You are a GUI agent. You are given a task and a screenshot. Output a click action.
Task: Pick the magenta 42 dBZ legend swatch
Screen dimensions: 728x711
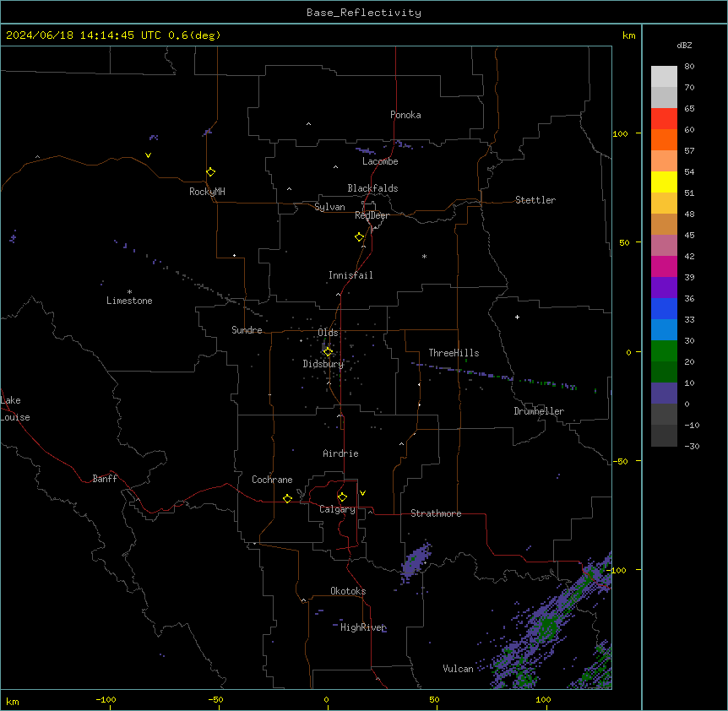(664, 266)
